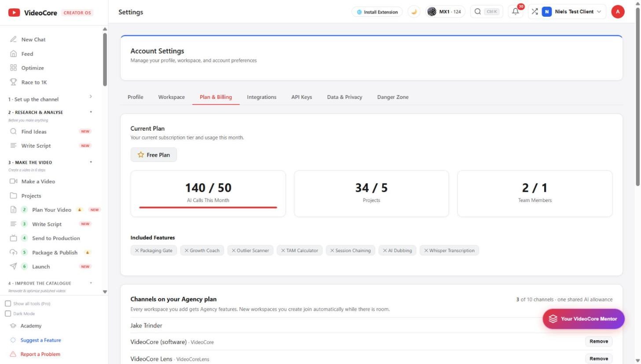Remove the VideoCore Lens channel
The height and width of the screenshot is (364, 641).
pyautogui.click(x=598, y=359)
